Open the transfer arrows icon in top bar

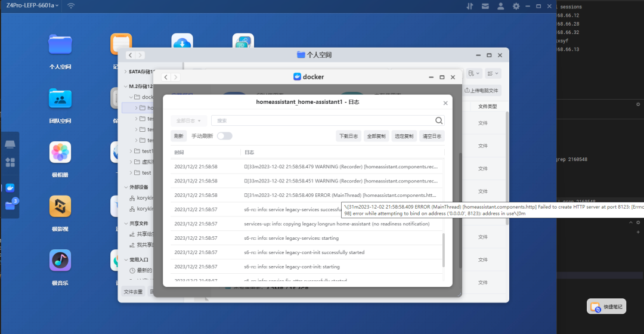[470, 6]
